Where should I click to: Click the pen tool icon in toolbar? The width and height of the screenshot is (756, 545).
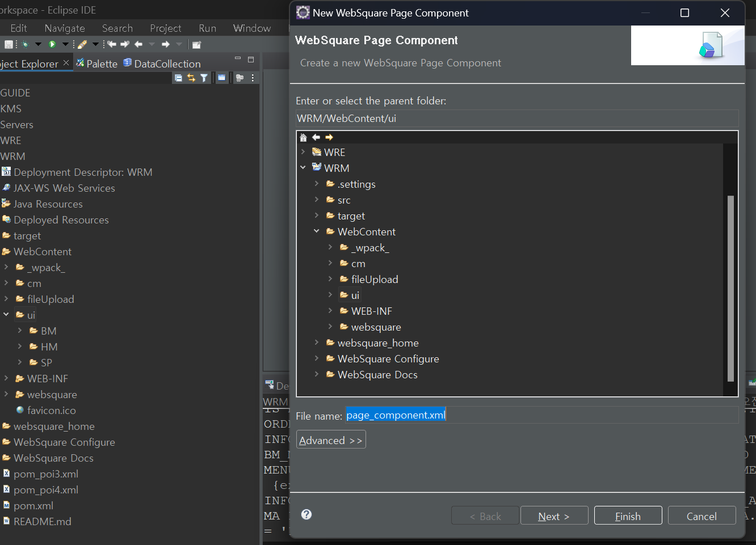pyautogui.click(x=82, y=44)
